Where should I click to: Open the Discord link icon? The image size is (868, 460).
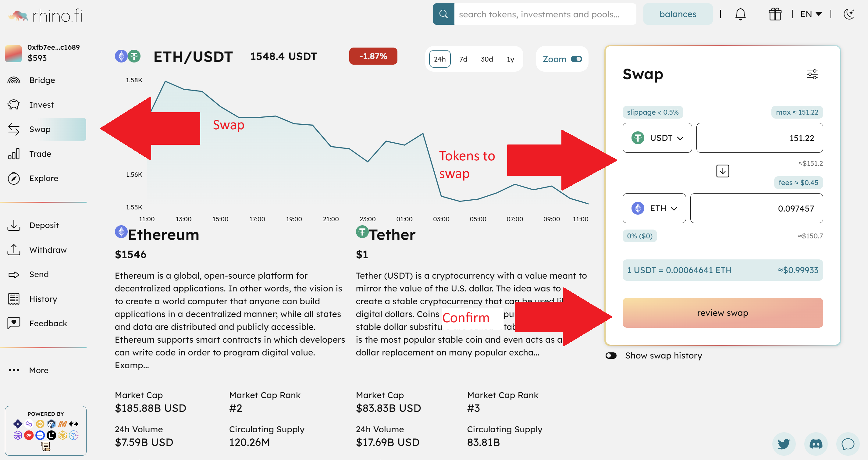816,444
